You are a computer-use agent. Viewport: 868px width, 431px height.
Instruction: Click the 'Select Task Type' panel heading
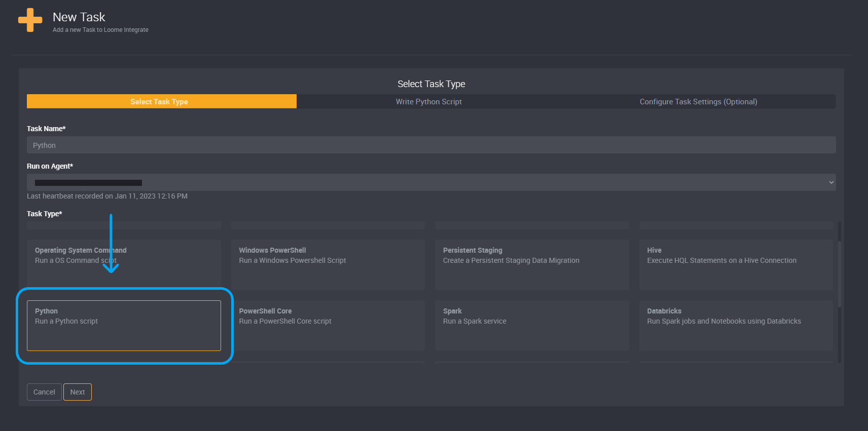[x=431, y=84]
